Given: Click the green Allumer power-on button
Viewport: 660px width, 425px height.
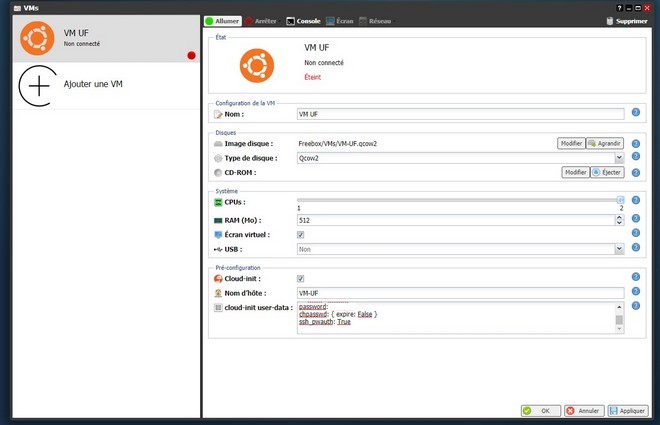Looking at the screenshot, I should pyautogui.click(x=223, y=20).
